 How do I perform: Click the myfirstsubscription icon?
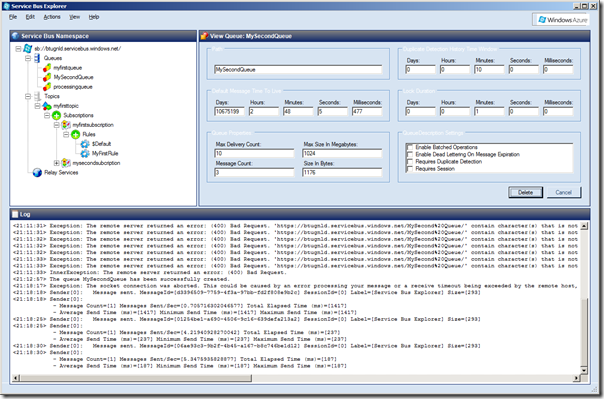click(66, 125)
